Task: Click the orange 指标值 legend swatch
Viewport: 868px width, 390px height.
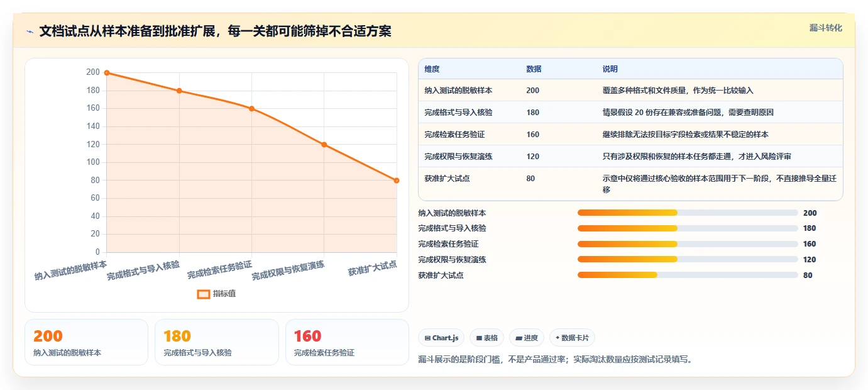Action: pos(204,294)
